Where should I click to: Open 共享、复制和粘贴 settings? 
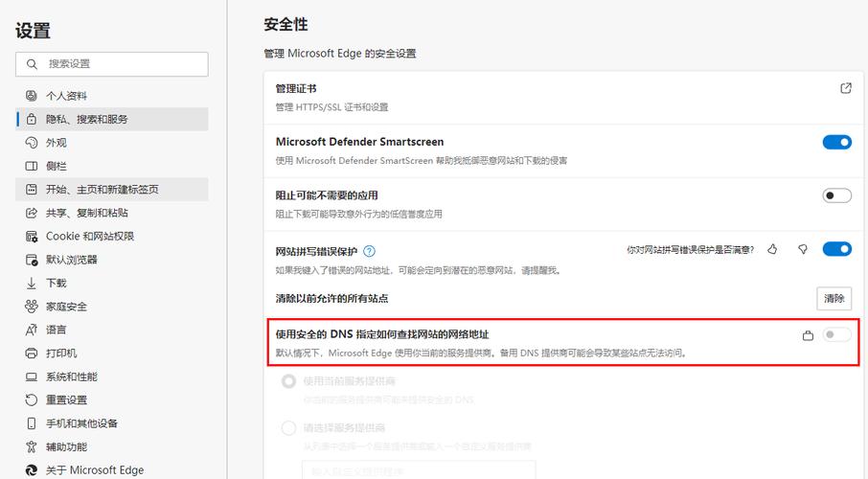112,213
